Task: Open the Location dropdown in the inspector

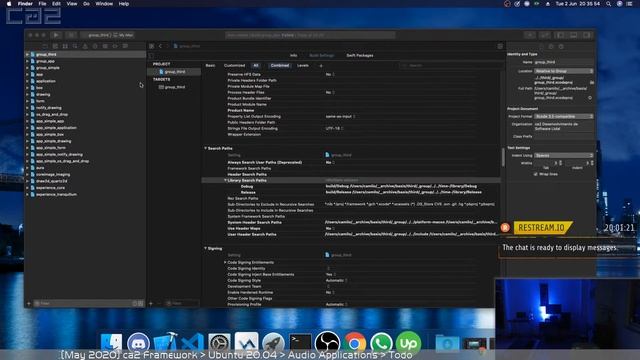Action: point(564,71)
